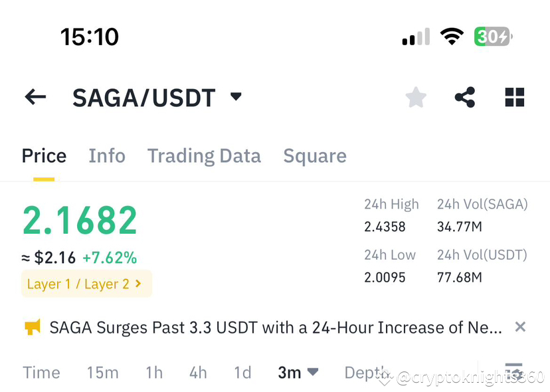Switch to the Trading Data tab
The width and height of the screenshot is (550, 392).
pyautogui.click(x=204, y=155)
